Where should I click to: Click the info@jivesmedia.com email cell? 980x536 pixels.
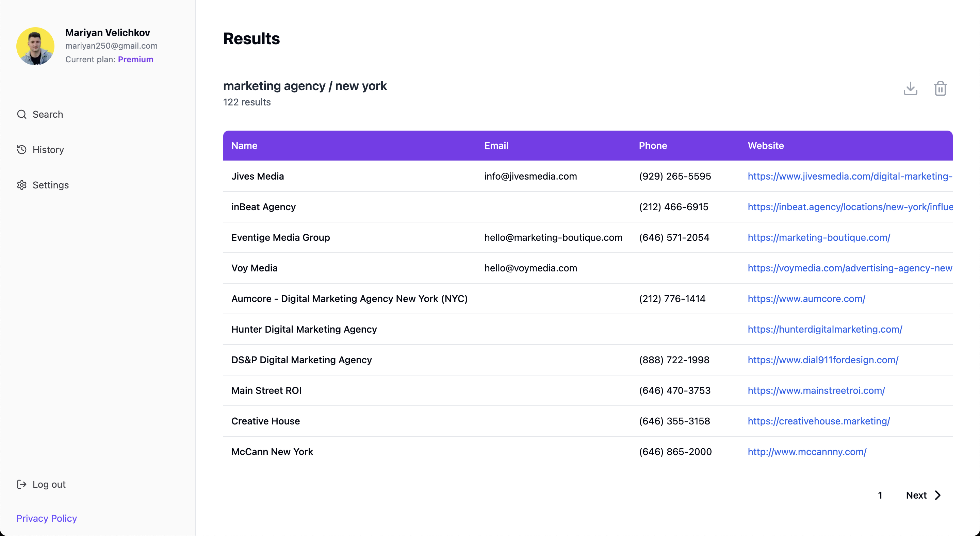530,177
